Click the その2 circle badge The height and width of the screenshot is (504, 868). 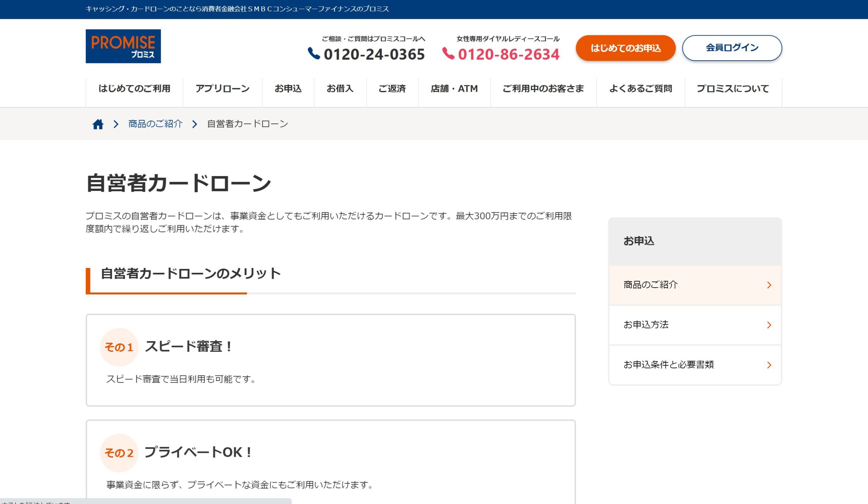119,453
